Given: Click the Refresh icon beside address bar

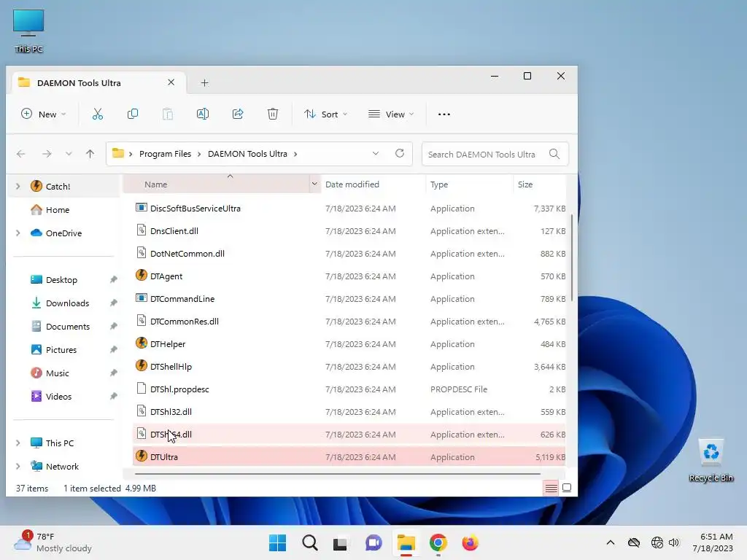Looking at the screenshot, I should [x=400, y=153].
